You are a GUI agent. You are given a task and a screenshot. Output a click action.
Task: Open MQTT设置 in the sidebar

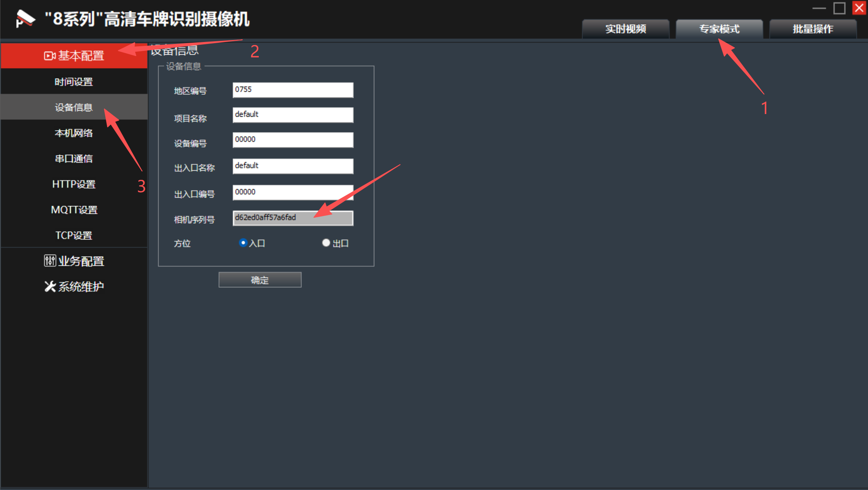74,210
